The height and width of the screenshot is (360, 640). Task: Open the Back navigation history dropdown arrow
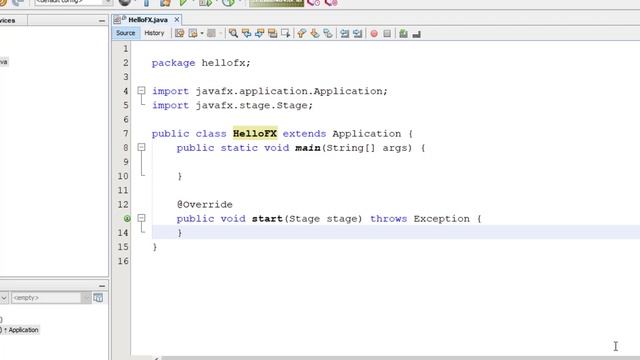(202, 33)
